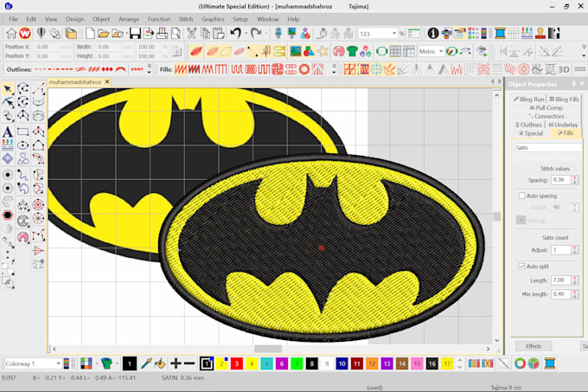Image resolution: width=588 pixels, height=392 pixels.
Task: Open the Redo history dropdown arrow
Action: pos(265,34)
